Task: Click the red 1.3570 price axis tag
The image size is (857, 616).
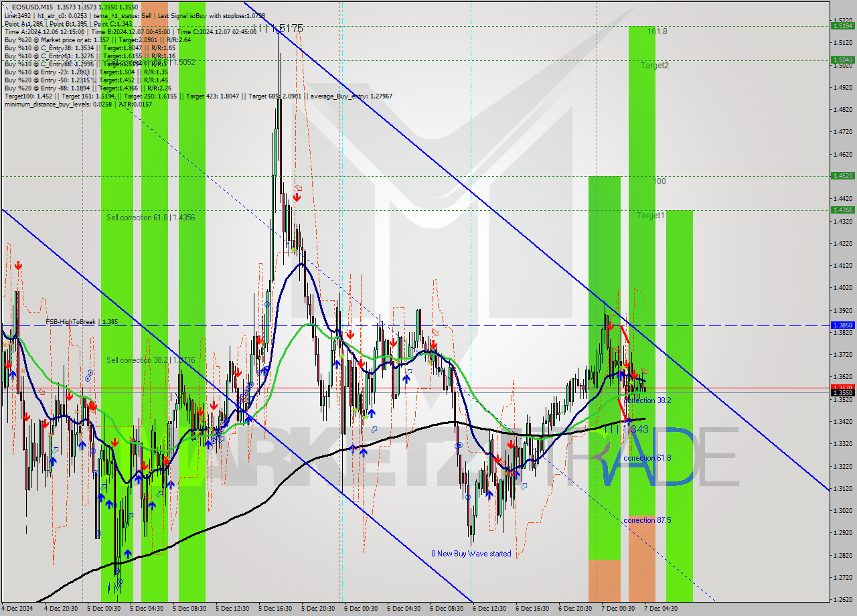Action: coord(842,387)
